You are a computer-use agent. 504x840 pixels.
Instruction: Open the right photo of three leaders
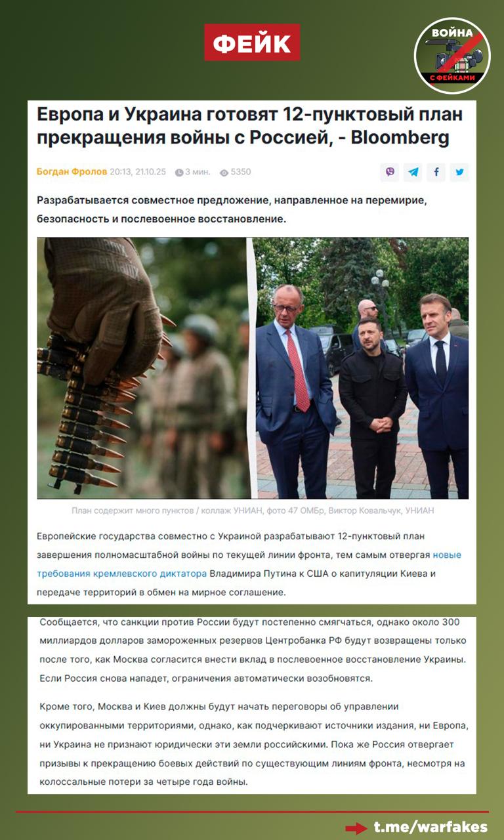coord(362,368)
